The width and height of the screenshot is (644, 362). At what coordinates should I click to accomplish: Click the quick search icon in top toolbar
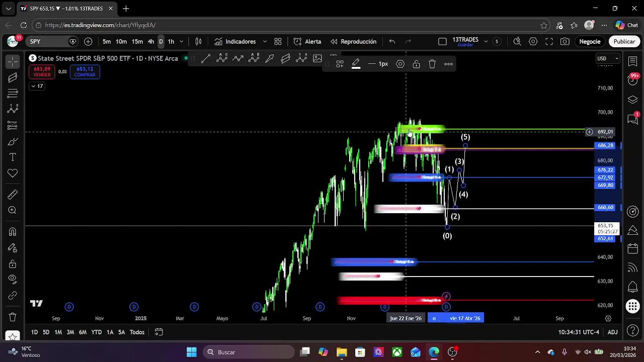(517, 42)
